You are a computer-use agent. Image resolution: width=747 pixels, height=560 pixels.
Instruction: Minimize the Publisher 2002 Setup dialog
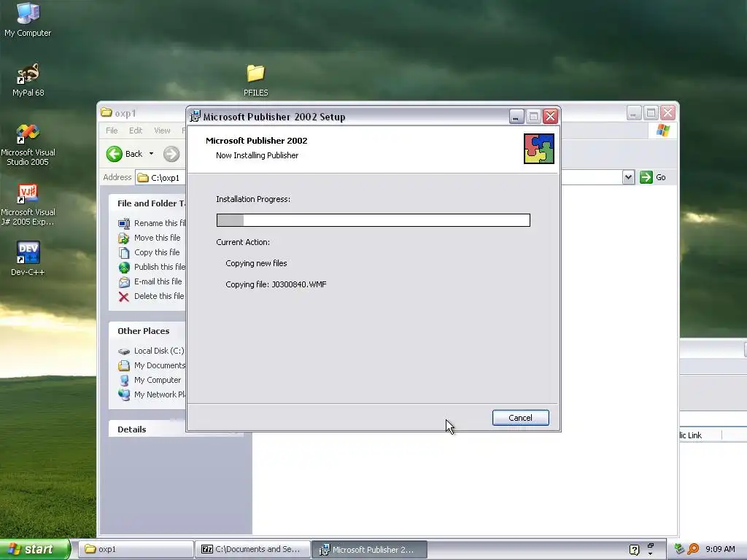pyautogui.click(x=516, y=116)
